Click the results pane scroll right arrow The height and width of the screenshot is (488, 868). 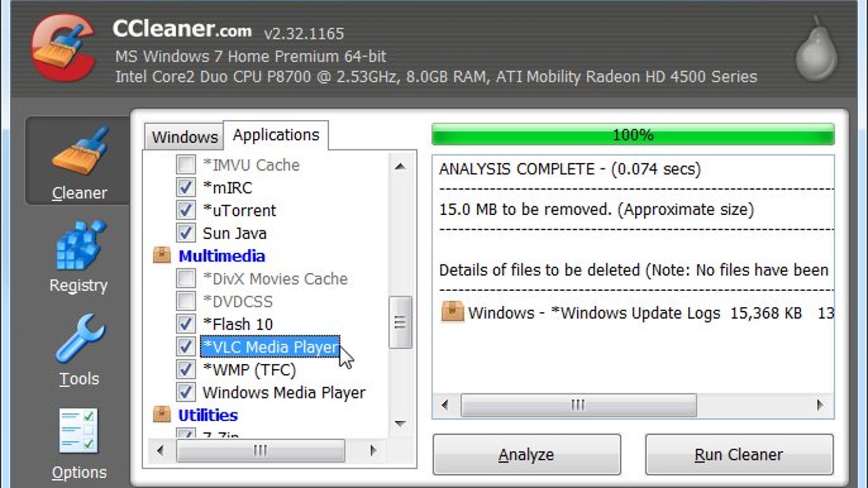point(820,405)
